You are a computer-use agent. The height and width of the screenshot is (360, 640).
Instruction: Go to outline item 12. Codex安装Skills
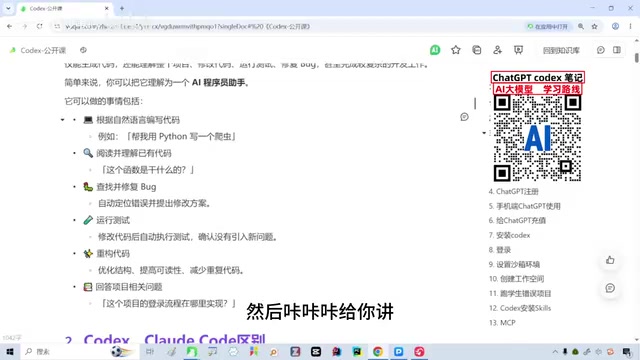pos(520,308)
